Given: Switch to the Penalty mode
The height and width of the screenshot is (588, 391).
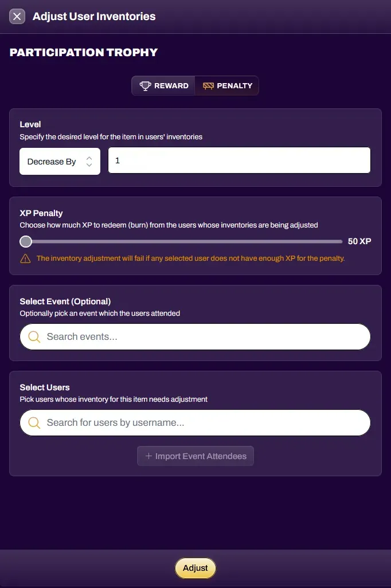Looking at the screenshot, I should click(227, 86).
